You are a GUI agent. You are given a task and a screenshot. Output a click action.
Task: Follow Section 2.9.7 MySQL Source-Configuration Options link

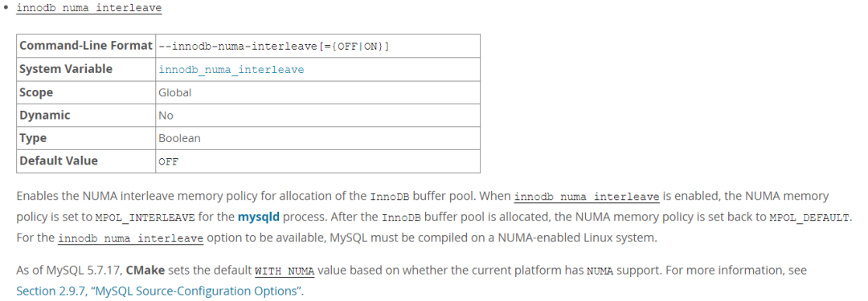click(160, 291)
